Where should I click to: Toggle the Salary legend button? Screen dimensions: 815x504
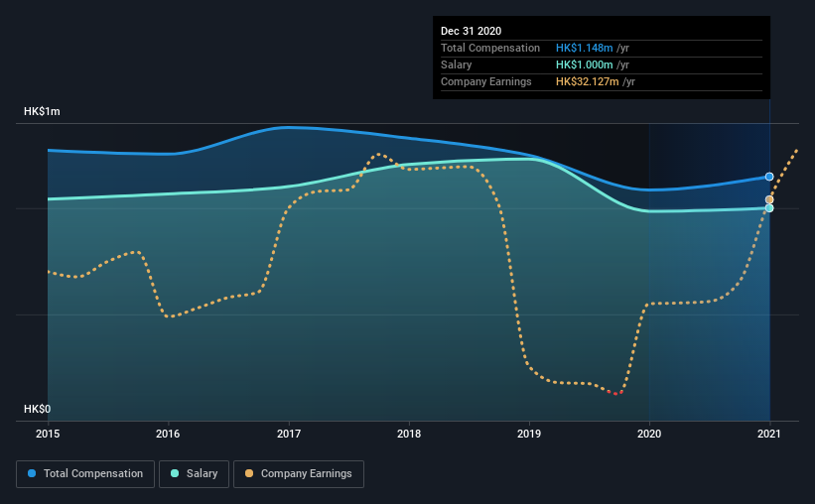[194, 474]
